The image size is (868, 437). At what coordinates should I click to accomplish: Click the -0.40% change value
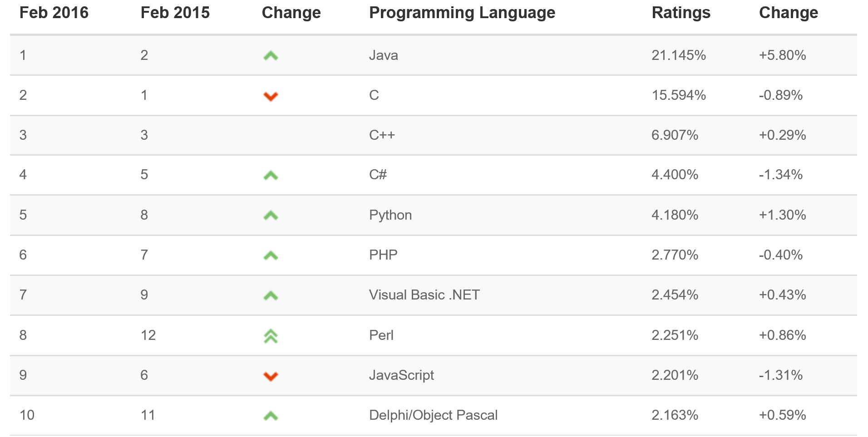coord(781,255)
